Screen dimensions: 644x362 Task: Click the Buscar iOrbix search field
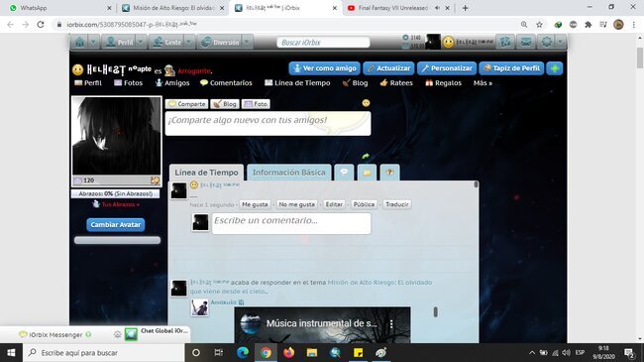pyautogui.click(x=323, y=43)
